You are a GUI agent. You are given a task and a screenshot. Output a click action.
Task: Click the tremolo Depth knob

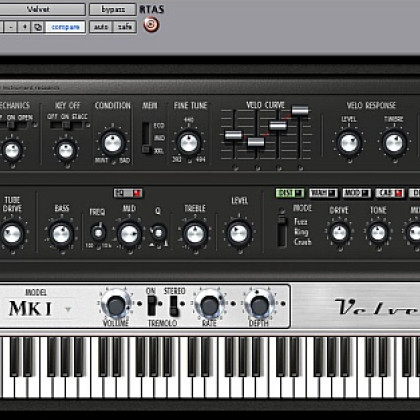pyautogui.click(x=260, y=304)
